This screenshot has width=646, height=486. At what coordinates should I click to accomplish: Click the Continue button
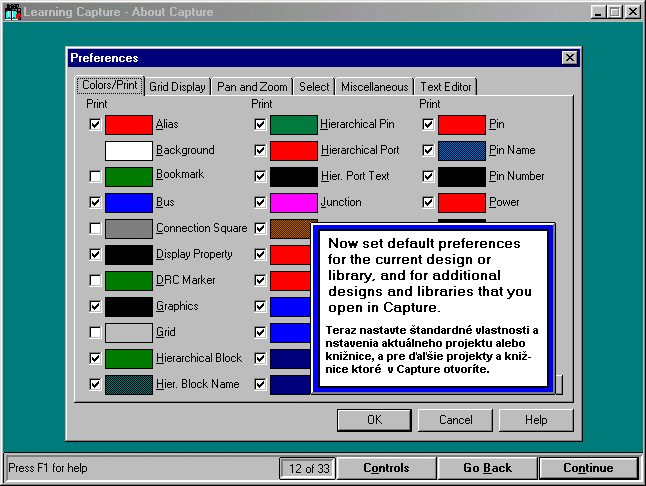[588, 468]
